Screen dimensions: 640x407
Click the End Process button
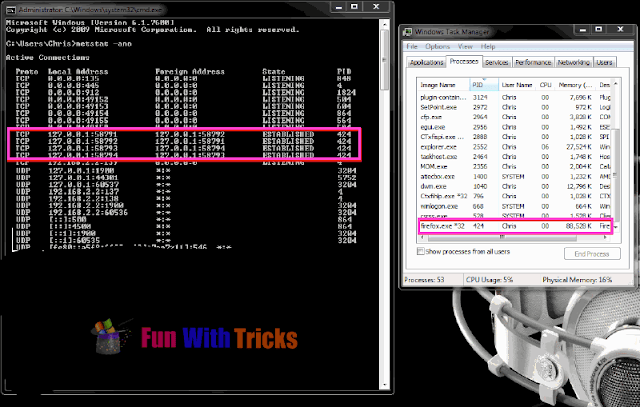(592, 254)
